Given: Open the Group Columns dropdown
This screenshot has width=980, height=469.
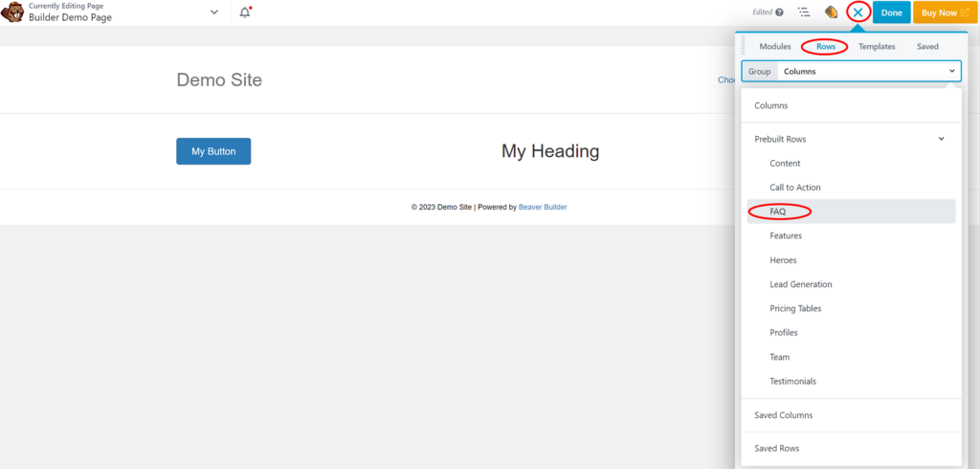Looking at the screenshot, I should click(851, 71).
